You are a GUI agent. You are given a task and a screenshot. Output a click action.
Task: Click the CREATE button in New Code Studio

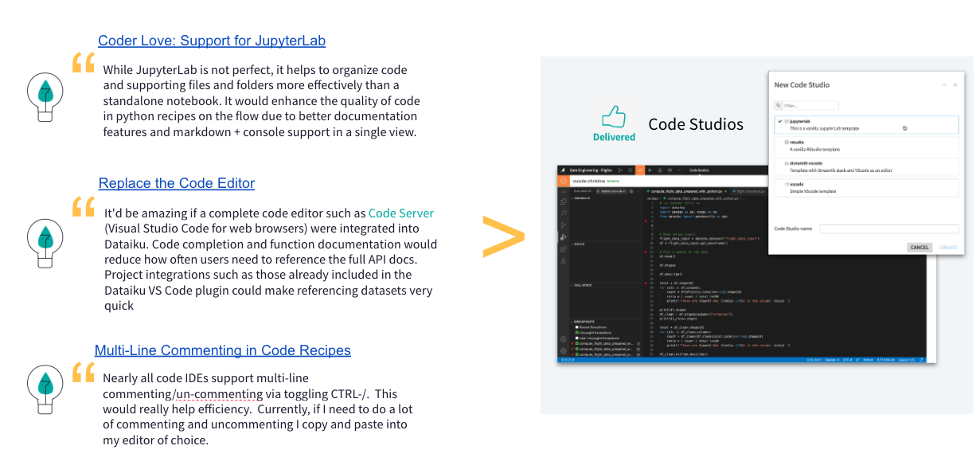click(x=948, y=247)
